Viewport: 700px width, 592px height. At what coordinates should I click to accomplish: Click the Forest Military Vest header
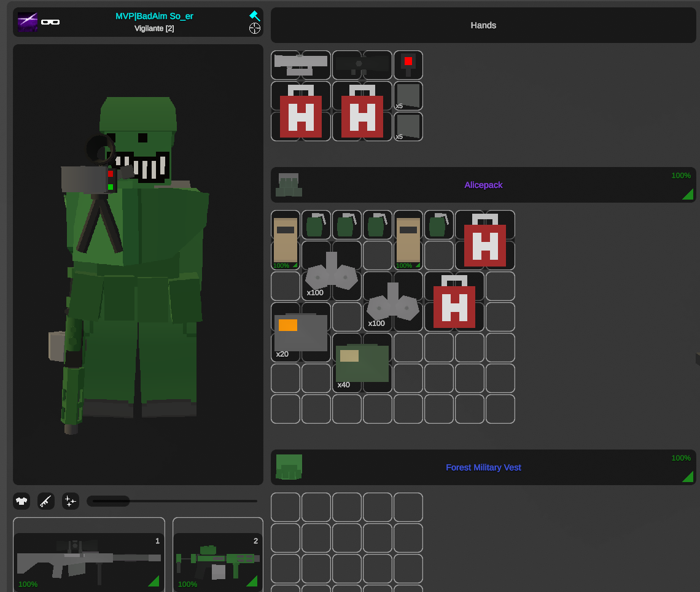pyautogui.click(x=483, y=467)
